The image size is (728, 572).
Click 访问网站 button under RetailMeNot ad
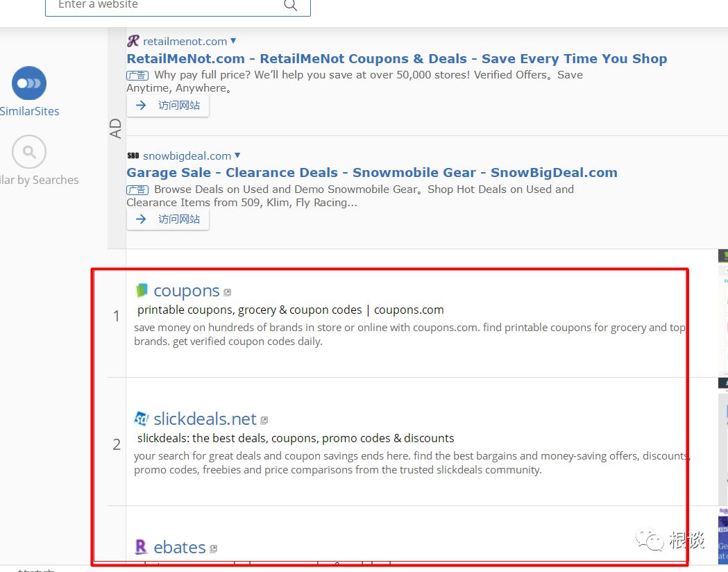pos(168,106)
